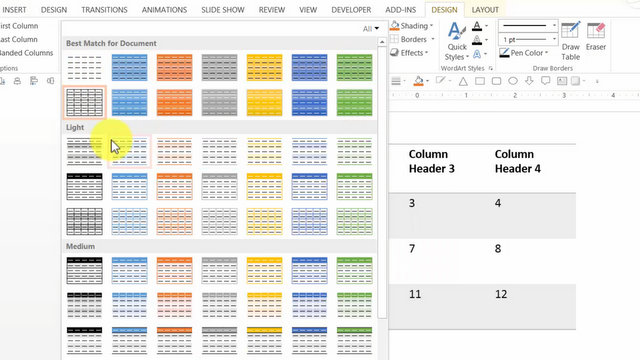This screenshot has height=360, width=640.
Task: Open Quick Styles WordArt gallery
Action: coord(456,41)
